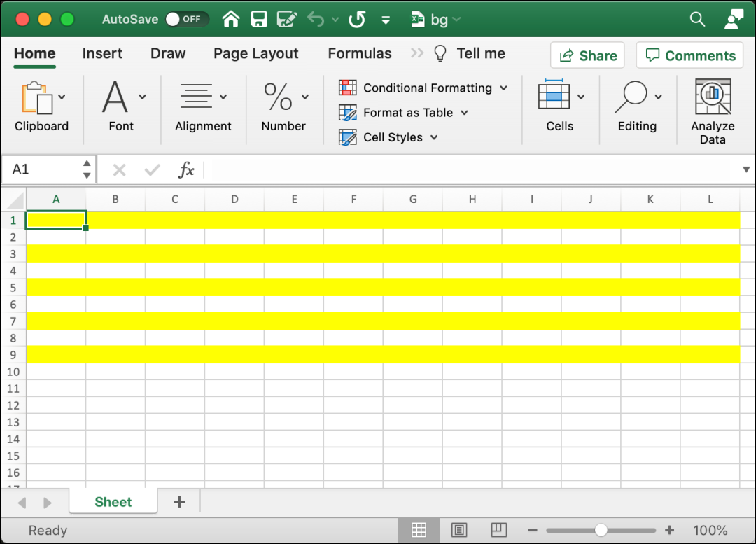Save the workbook with floppy disk icon
This screenshot has height=544, width=756.
(x=259, y=20)
